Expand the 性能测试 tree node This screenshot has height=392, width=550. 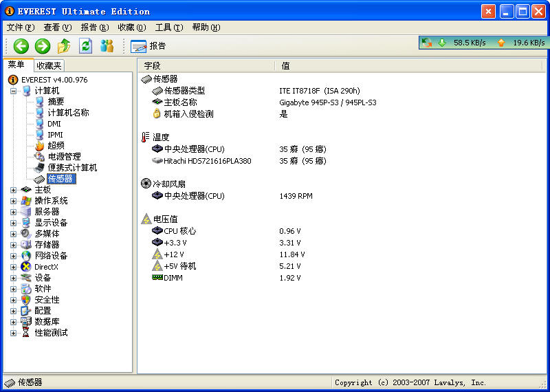(13, 333)
